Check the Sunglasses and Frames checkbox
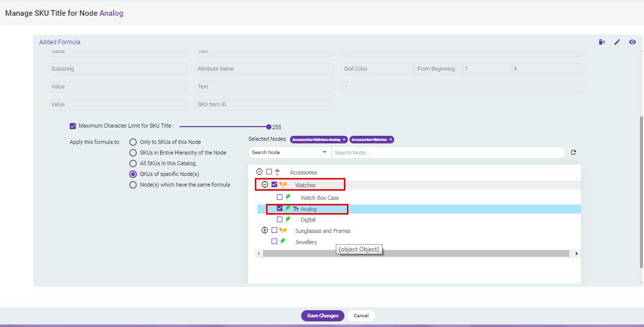Screen dimensions: 644x327 pos(275,230)
